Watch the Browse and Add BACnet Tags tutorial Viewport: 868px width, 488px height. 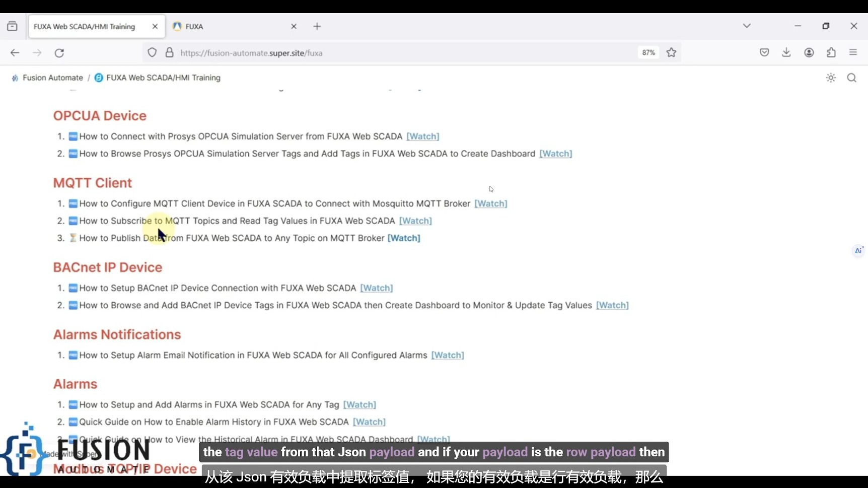tap(612, 305)
